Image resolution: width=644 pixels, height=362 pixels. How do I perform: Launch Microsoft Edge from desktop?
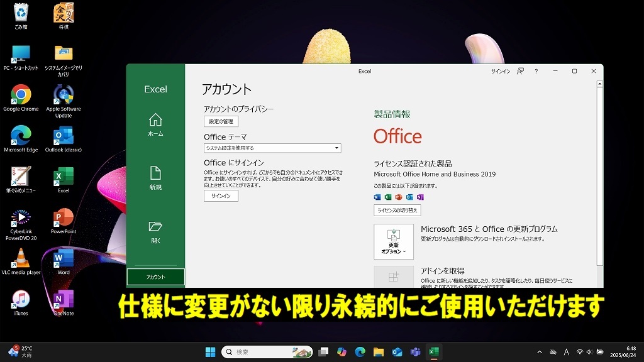point(21,139)
